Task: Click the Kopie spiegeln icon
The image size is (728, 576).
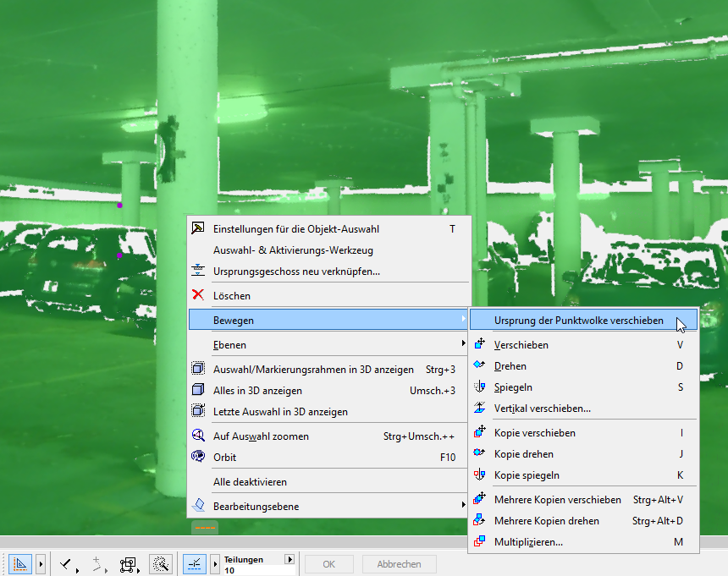Action: tap(480, 475)
